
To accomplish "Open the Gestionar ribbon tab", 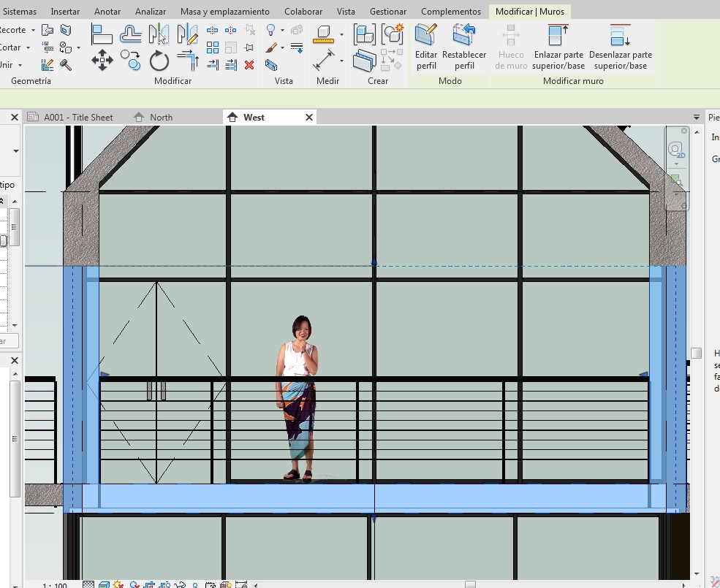I will point(388,12).
